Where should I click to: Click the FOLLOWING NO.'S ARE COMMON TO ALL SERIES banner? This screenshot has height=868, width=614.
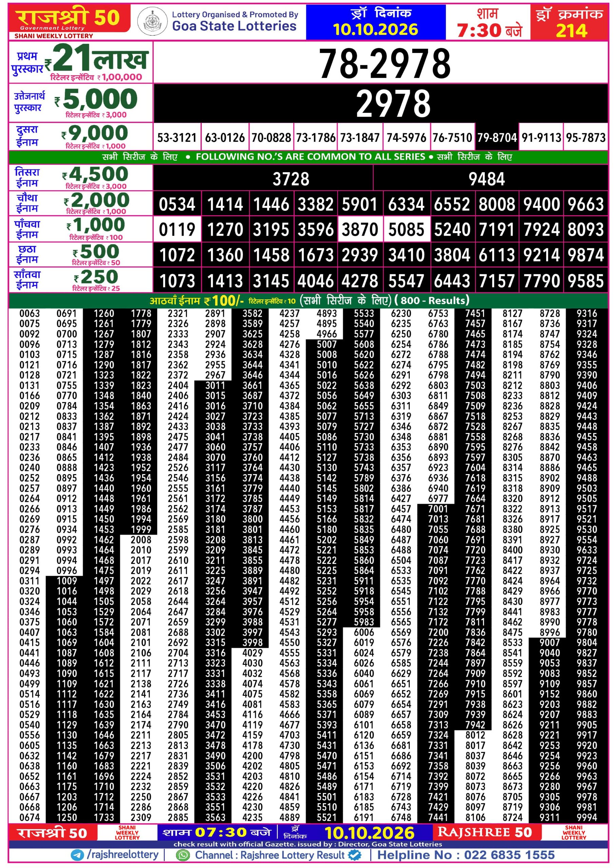[310, 157]
